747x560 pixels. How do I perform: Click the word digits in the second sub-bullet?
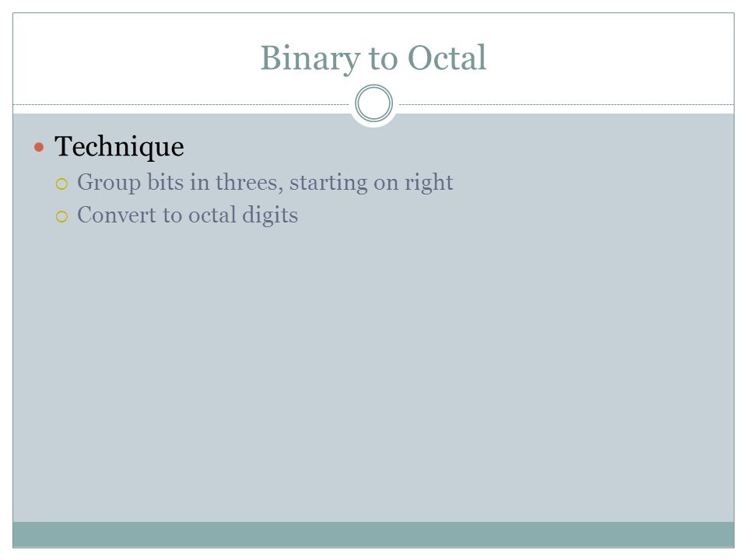click(270, 215)
